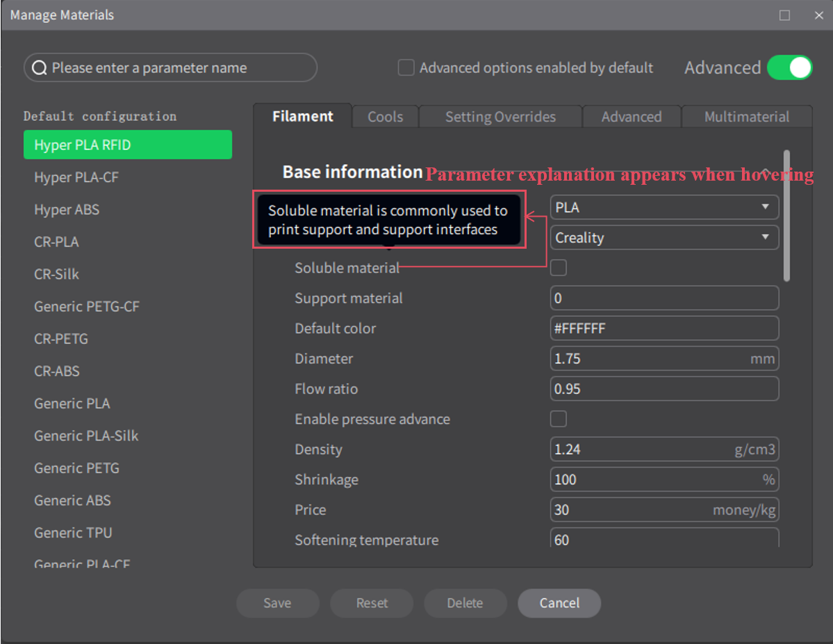The height and width of the screenshot is (644, 833).
Task: Open the Creality vendor dropdown
Action: coord(664,238)
